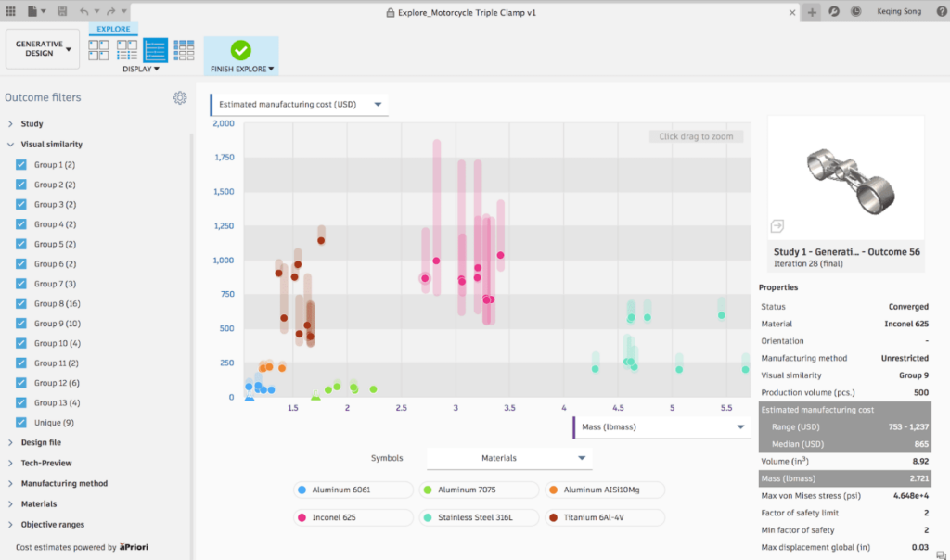This screenshot has height=560, width=950.
Task: Open the outcome filters settings gear
Action: (x=180, y=98)
